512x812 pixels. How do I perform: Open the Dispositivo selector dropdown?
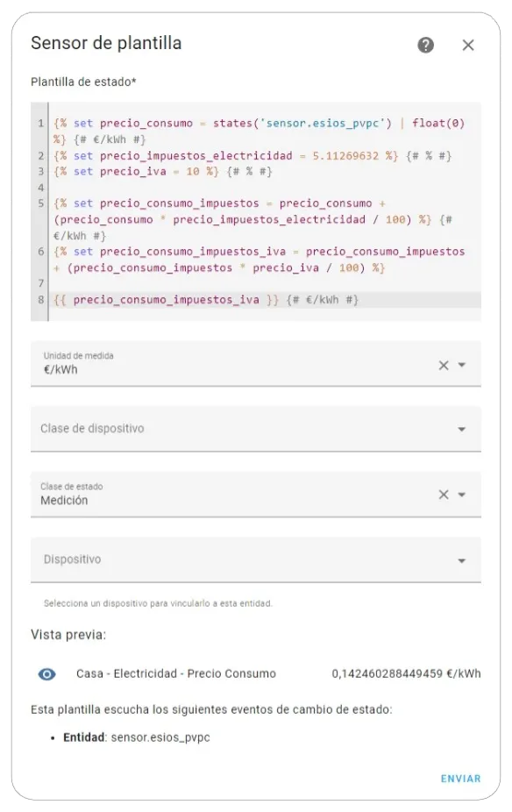256,559
